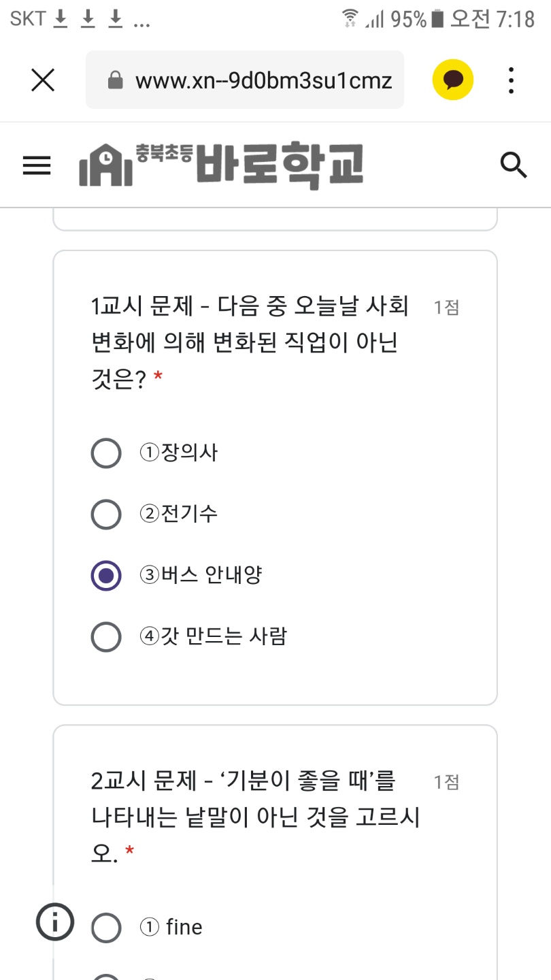
Task: Select the ③버스 안내양 radio option
Action: click(x=106, y=576)
